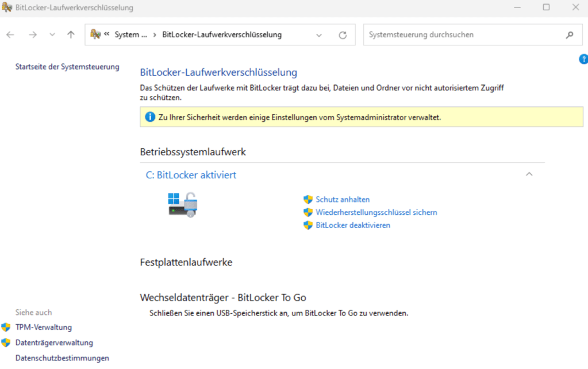Click the info icon in the yellow notice
Viewport: 588px width, 369px height.
click(151, 117)
